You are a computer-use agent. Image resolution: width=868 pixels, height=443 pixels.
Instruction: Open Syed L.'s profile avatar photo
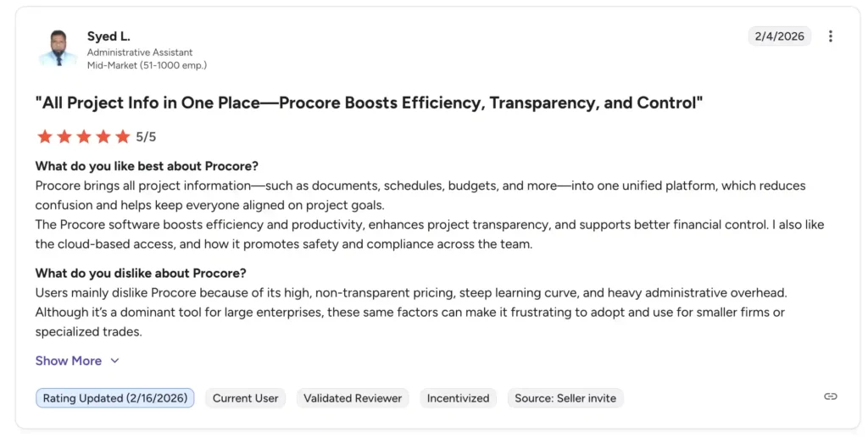click(58, 48)
